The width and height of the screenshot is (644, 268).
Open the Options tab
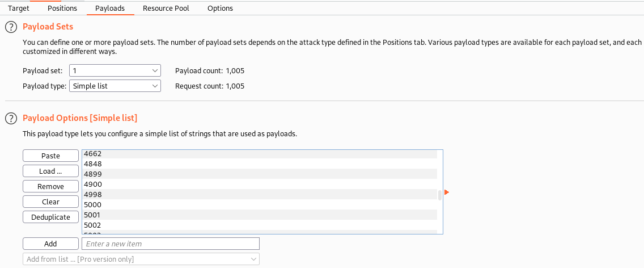tap(220, 9)
